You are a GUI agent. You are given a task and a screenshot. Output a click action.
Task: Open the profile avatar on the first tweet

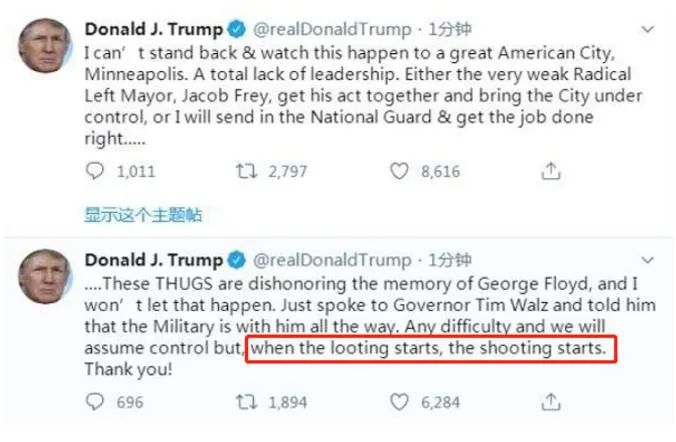click(x=45, y=45)
